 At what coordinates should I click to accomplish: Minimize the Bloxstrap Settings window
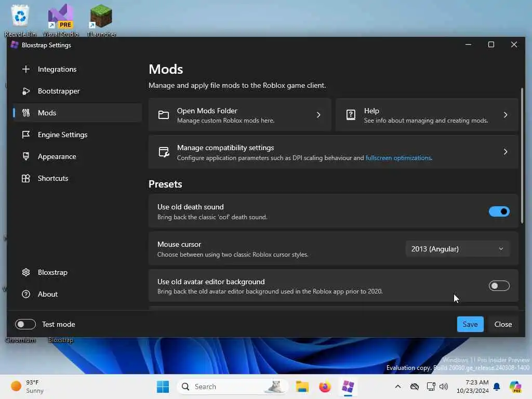tap(468, 45)
